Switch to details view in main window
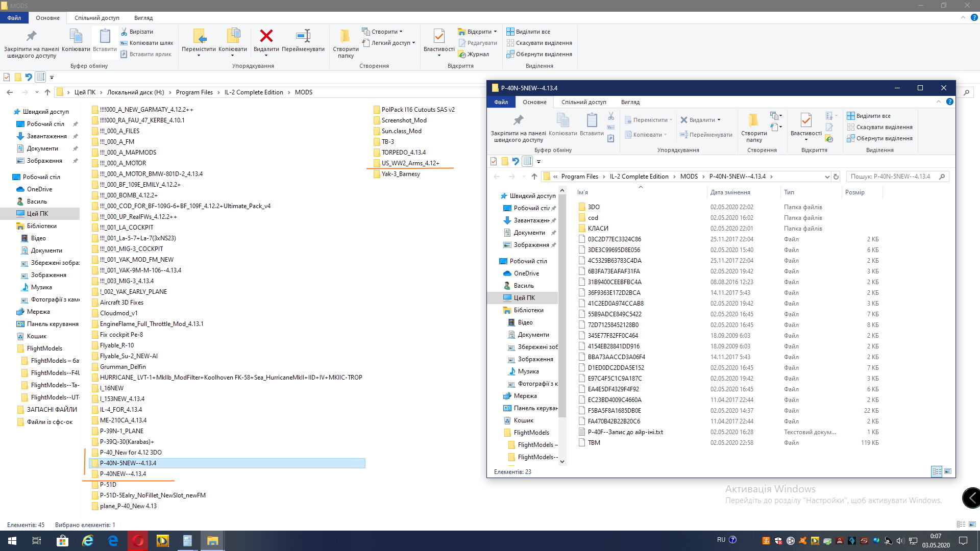 point(961,524)
